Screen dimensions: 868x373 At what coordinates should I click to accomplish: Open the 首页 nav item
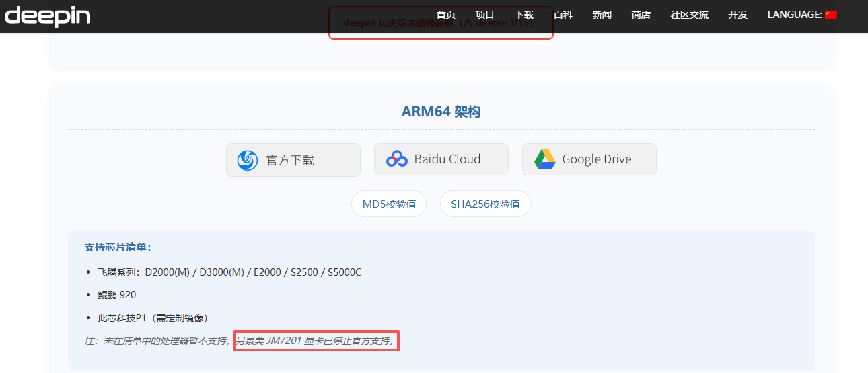point(446,15)
